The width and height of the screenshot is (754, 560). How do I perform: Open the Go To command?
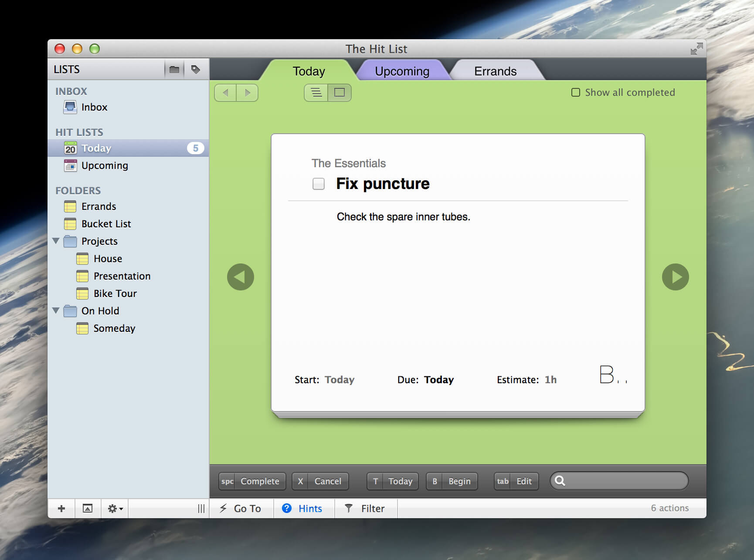click(x=241, y=508)
